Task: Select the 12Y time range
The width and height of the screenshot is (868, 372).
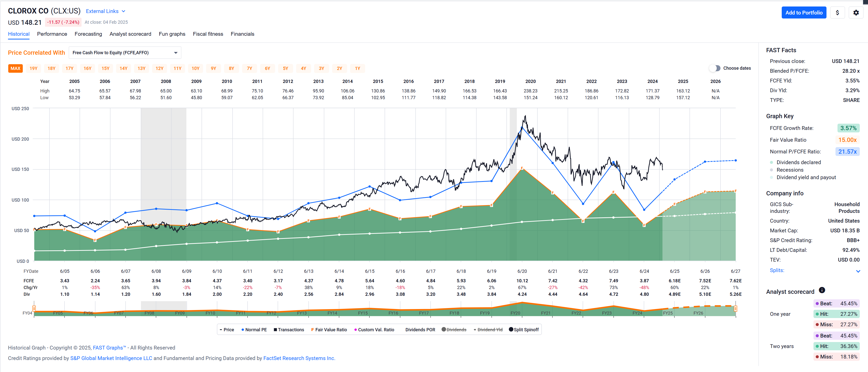Action: pos(159,68)
